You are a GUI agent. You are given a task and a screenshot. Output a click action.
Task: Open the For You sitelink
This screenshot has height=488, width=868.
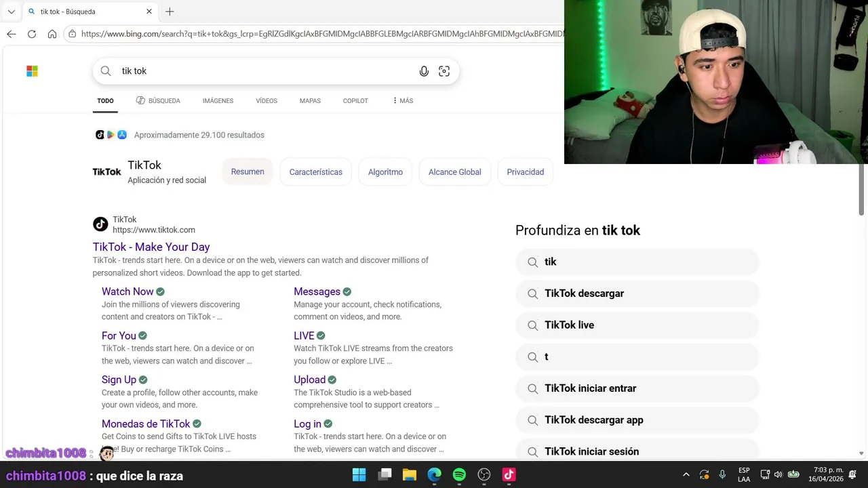click(119, 335)
